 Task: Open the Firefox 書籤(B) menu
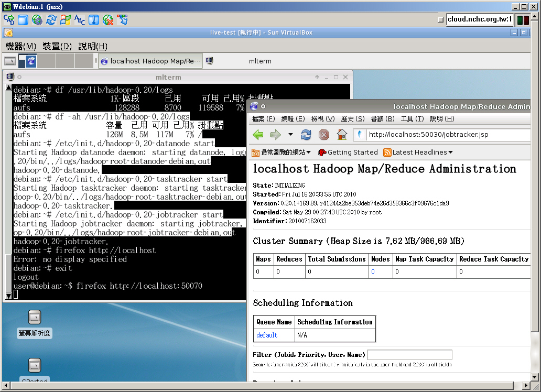pyautogui.click(x=383, y=119)
